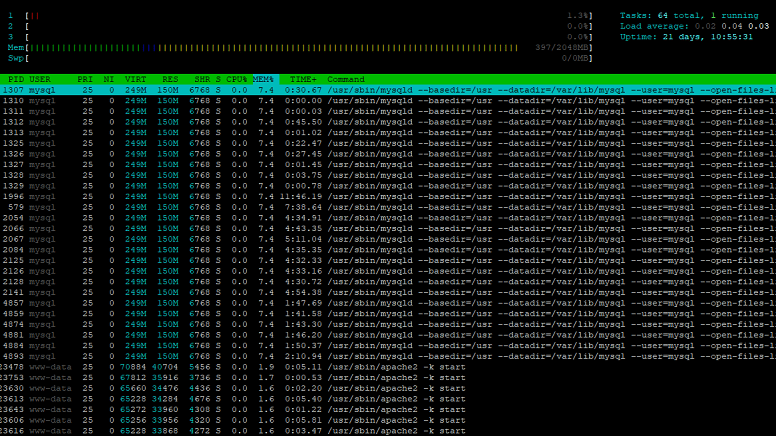Screen dimensions: 776x436
Task: Click the Swp usage meter
Action: click(x=300, y=58)
